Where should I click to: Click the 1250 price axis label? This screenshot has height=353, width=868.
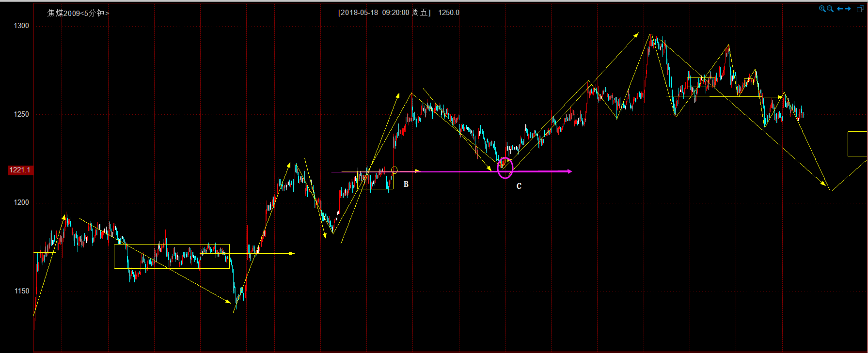click(x=21, y=114)
